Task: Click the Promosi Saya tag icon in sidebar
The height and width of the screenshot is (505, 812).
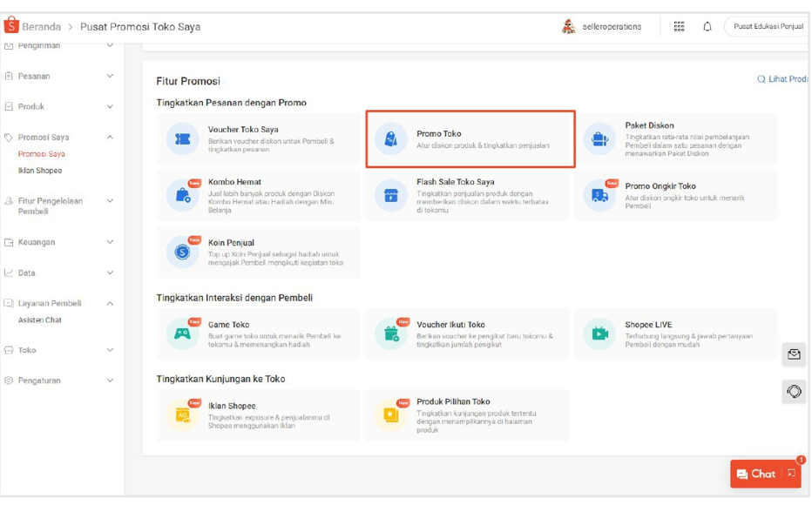Action: tap(9, 137)
